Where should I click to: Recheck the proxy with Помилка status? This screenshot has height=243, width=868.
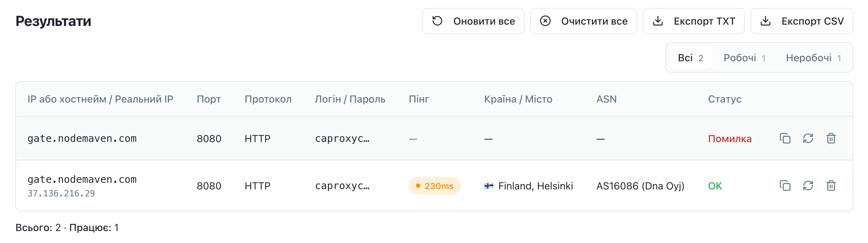click(808, 138)
